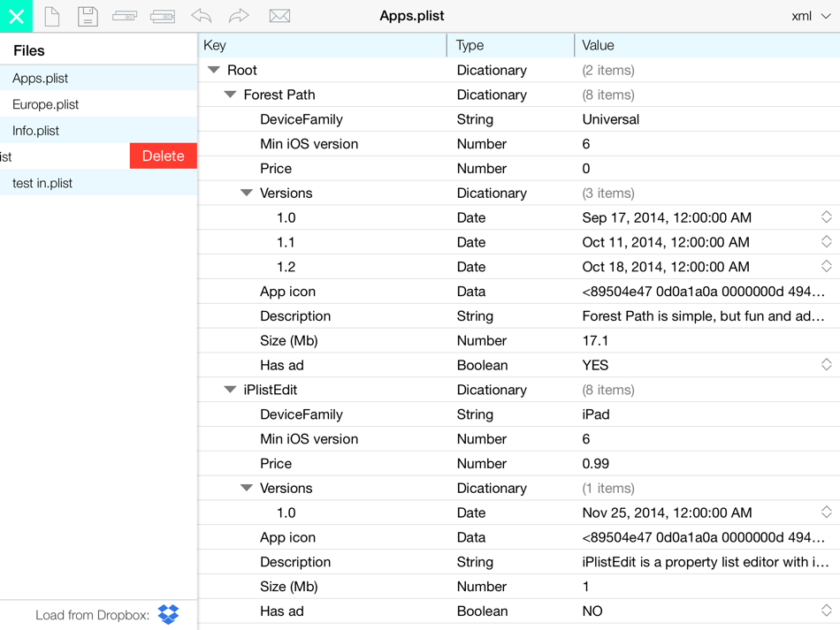Edit the iPad DeviceFamily value

(596, 414)
